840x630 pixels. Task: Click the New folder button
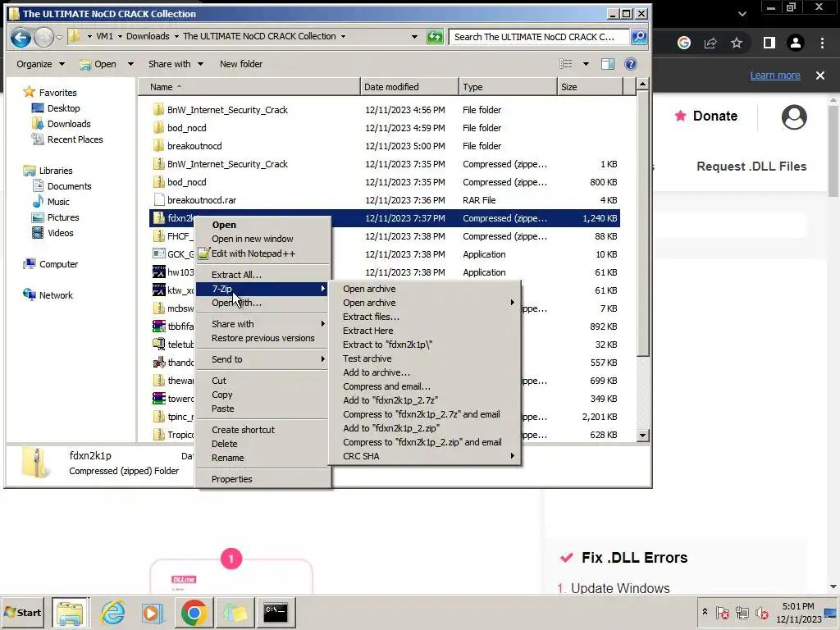coord(241,64)
